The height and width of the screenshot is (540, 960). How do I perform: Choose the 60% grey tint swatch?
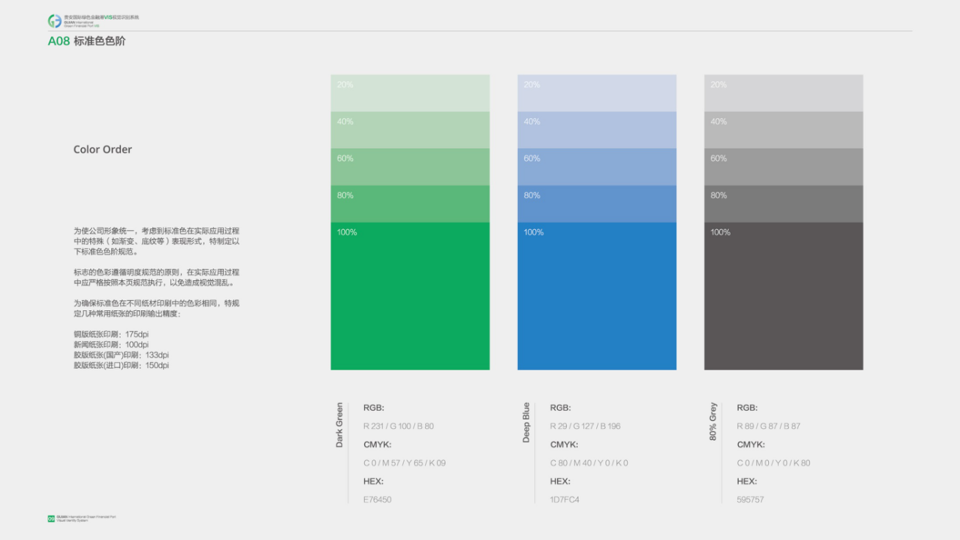783,167
